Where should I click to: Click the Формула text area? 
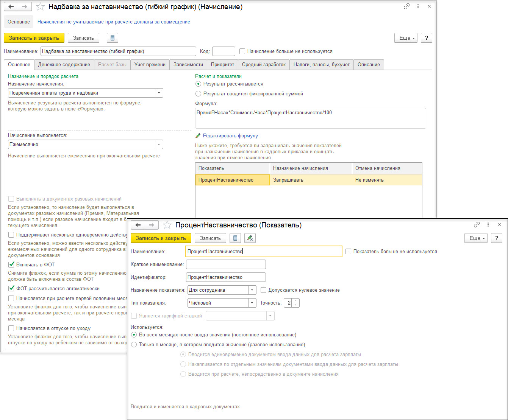[x=311, y=118]
